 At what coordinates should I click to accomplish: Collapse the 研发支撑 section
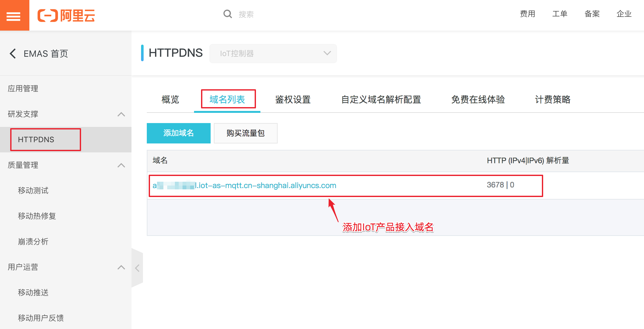pyautogui.click(x=121, y=114)
